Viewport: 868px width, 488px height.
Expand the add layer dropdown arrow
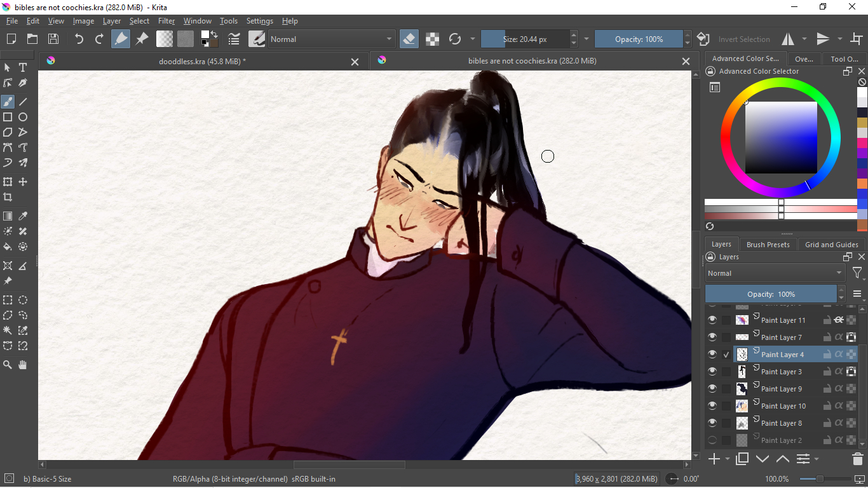click(x=728, y=459)
